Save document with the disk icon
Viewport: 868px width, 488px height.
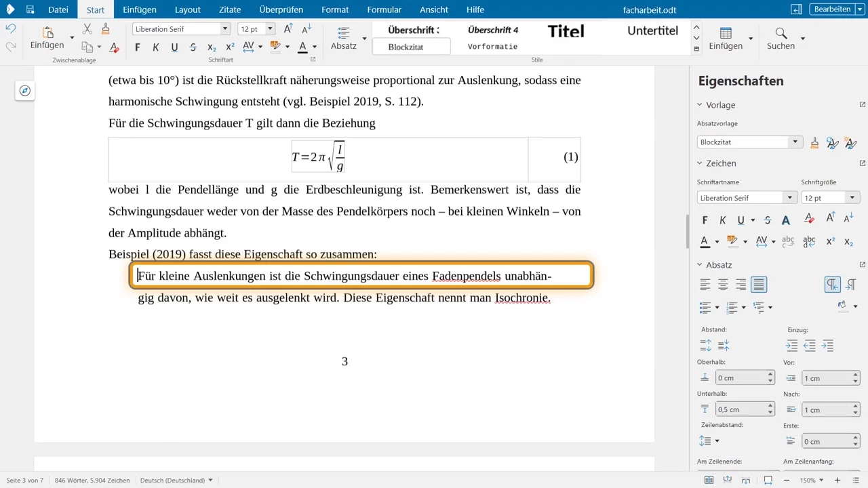point(30,9)
